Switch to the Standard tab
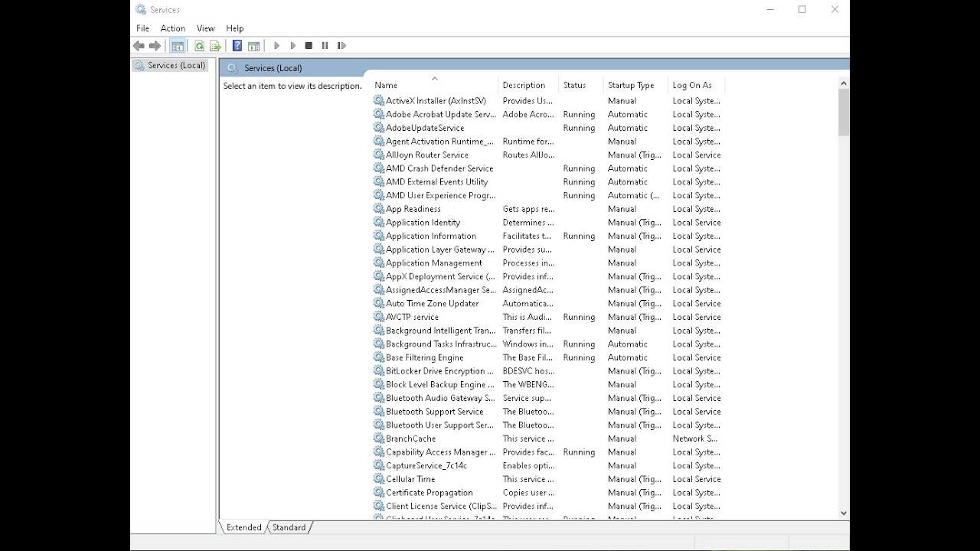Image resolution: width=980 pixels, height=551 pixels. 289,527
